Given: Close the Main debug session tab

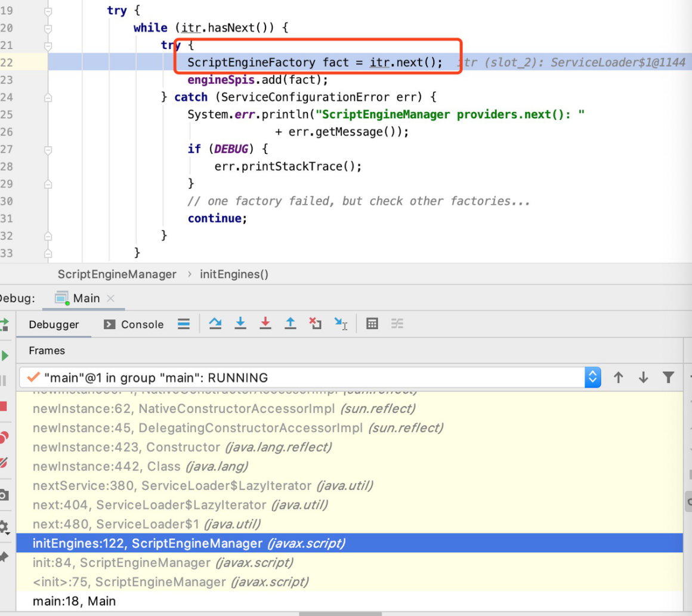Looking at the screenshot, I should [x=111, y=298].
